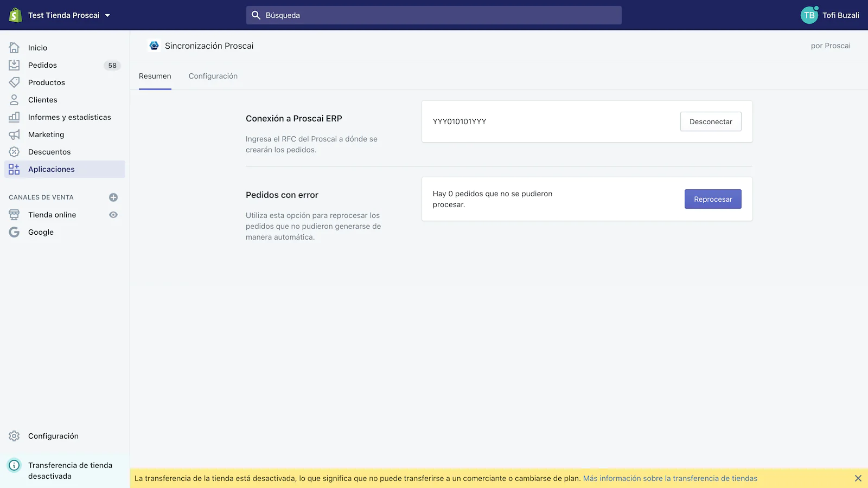Add sales channel with plus icon

click(x=113, y=197)
